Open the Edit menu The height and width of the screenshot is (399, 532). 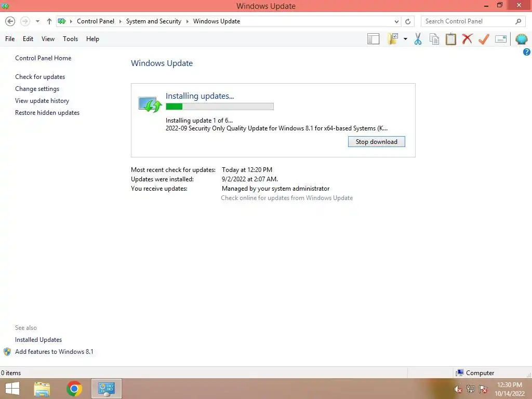(x=28, y=39)
